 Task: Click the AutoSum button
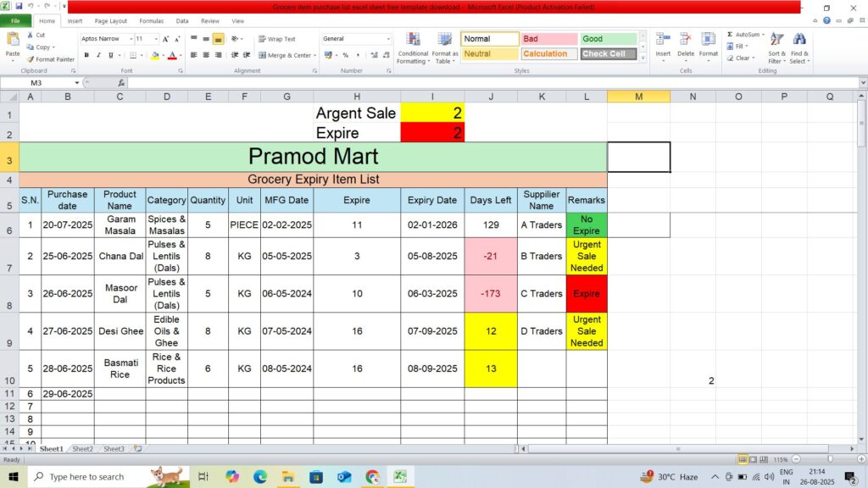[743, 35]
